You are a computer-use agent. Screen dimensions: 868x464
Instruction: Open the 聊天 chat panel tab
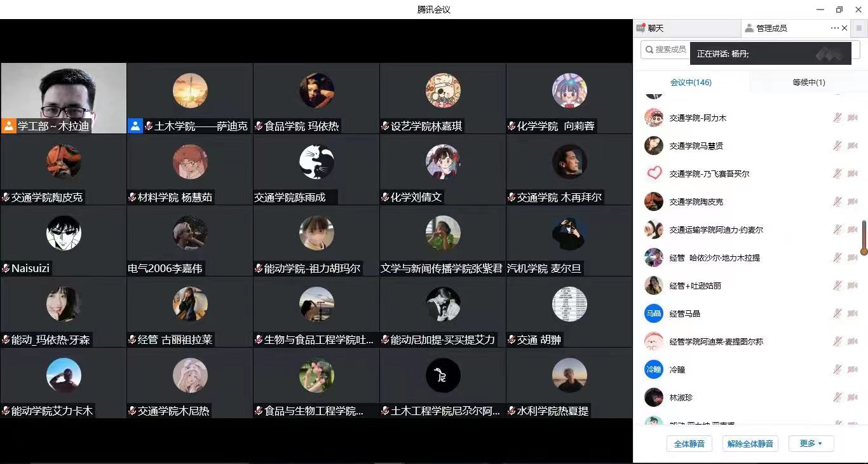pos(654,28)
